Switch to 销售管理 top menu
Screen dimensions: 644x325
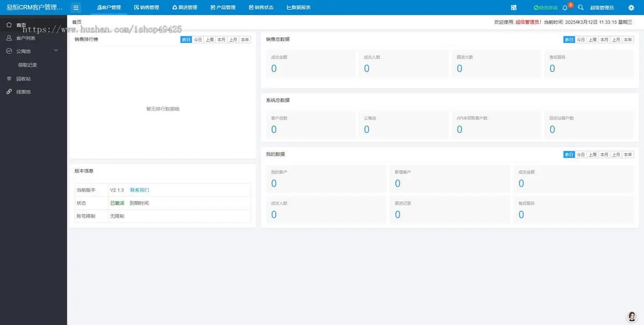pyautogui.click(x=147, y=8)
